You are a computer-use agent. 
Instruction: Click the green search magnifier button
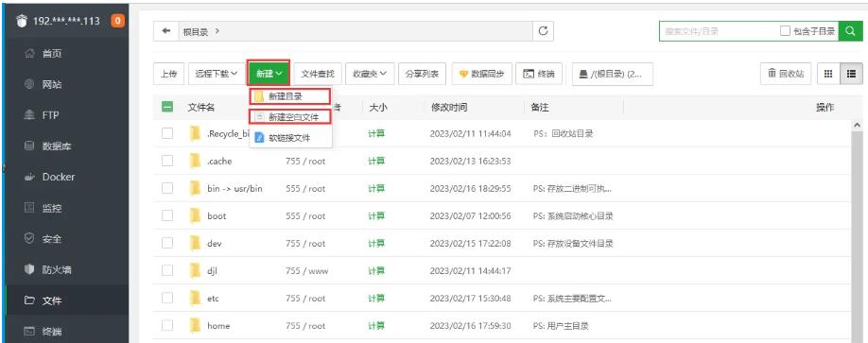tap(850, 31)
